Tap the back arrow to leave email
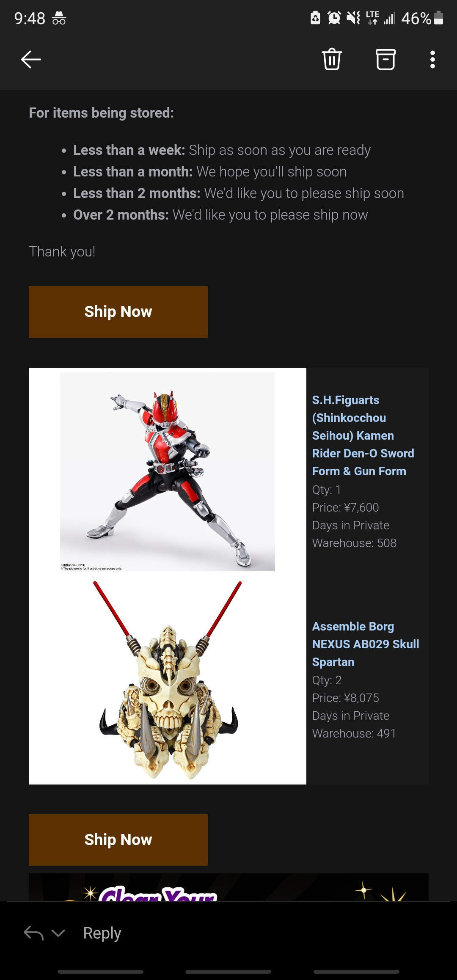This screenshot has height=980, width=457. click(x=31, y=59)
